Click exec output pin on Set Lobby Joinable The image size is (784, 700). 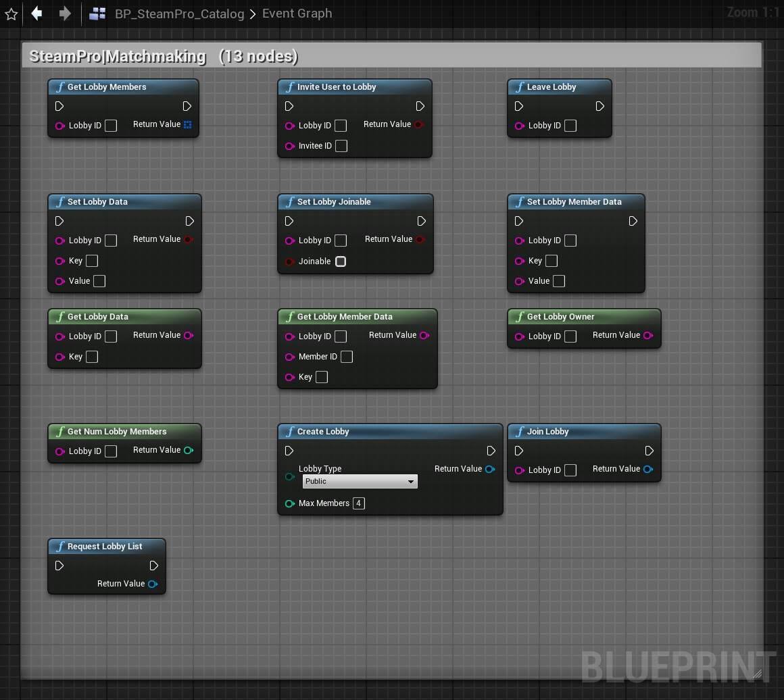click(x=422, y=221)
